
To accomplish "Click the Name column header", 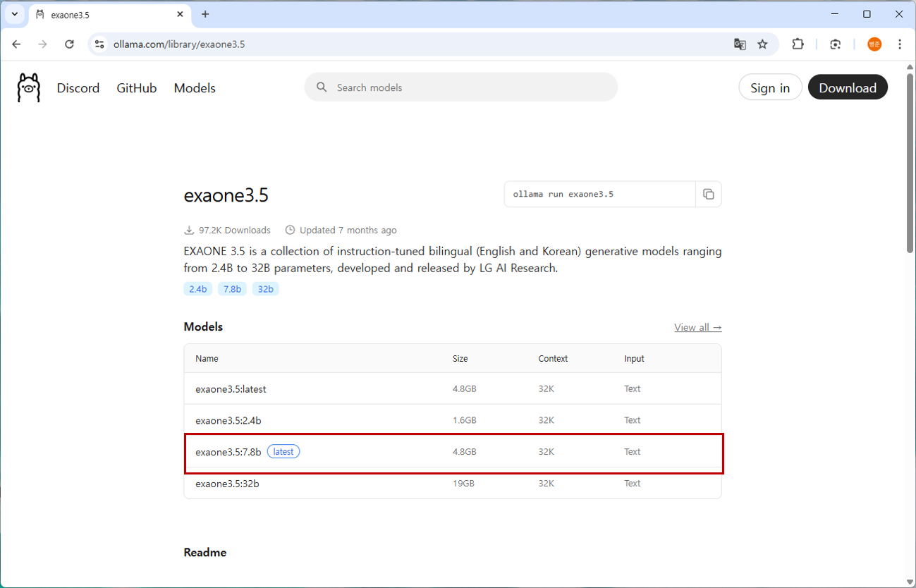I will click(207, 359).
